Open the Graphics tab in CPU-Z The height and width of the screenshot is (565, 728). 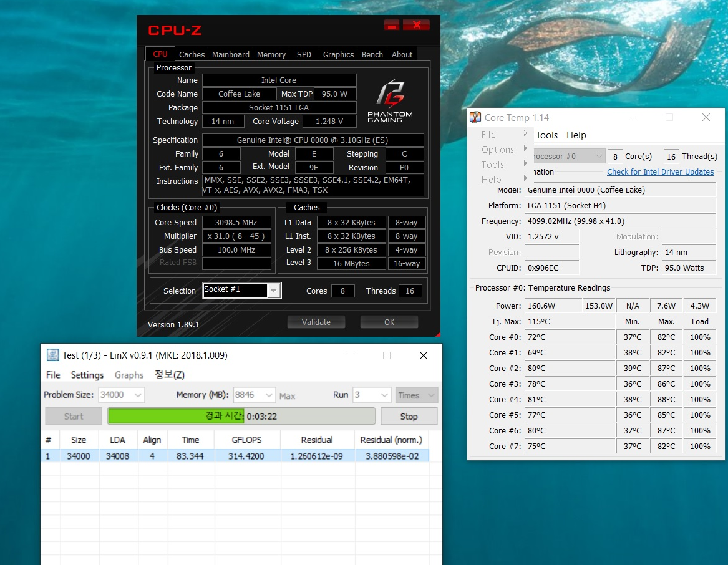[x=339, y=54]
